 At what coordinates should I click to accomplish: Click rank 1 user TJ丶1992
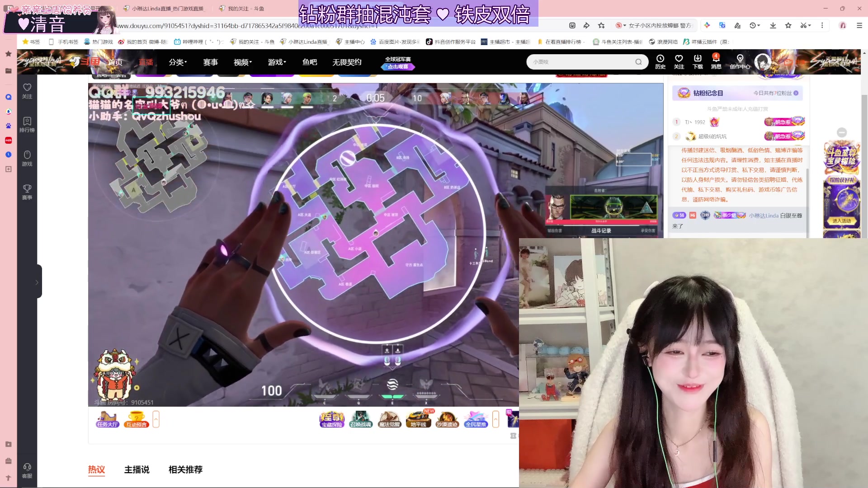[x=695, y=122]
